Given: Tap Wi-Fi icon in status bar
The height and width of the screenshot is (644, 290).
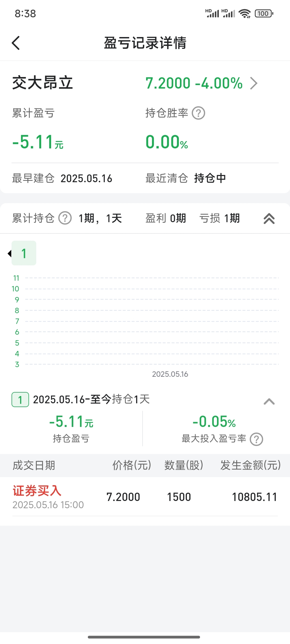Looking at the screenshot, I should (245, 13).
